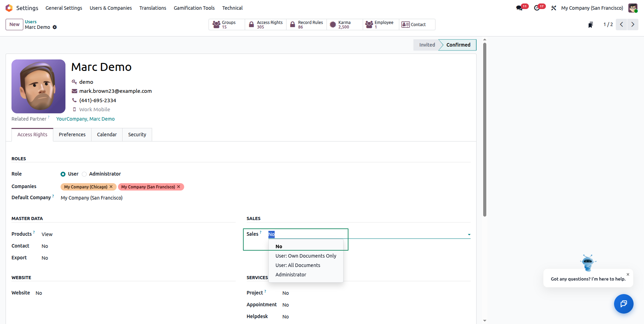This screenshot has height=324, width=644.
Task: Open the chat bubble help button
Action: (x=623, y=304)
